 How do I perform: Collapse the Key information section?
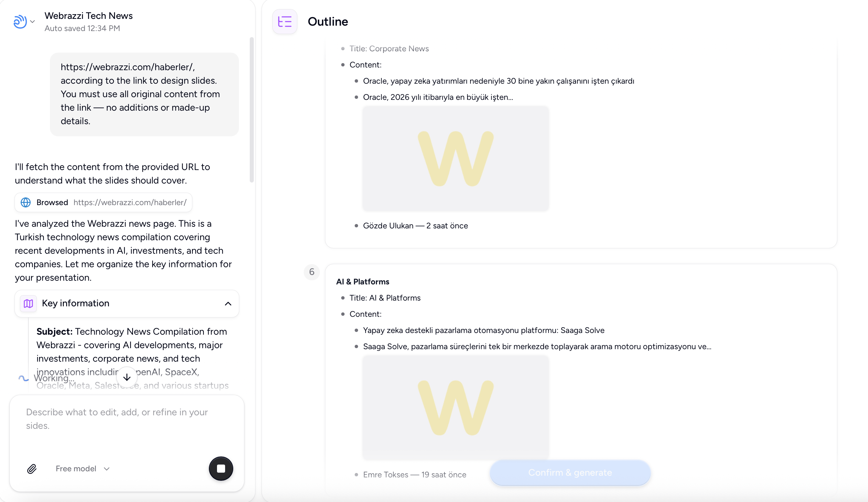click(x=228, y=304)
